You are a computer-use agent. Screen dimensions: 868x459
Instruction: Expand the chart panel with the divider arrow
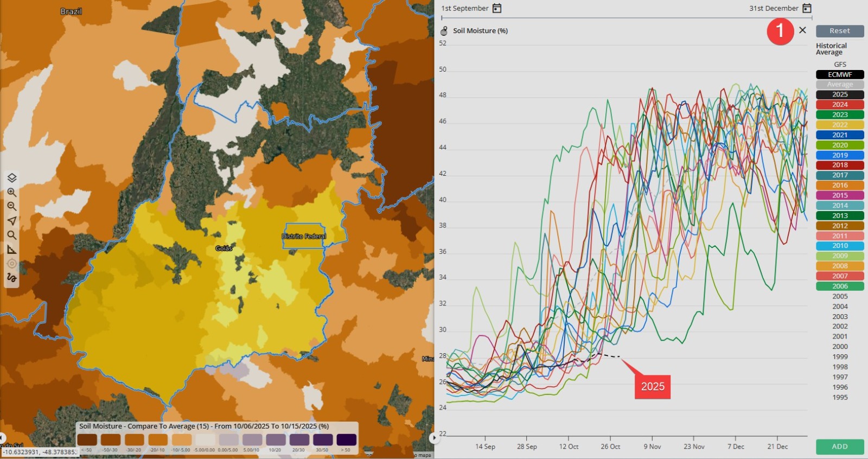pyautogui.click(x=433, y=437)
